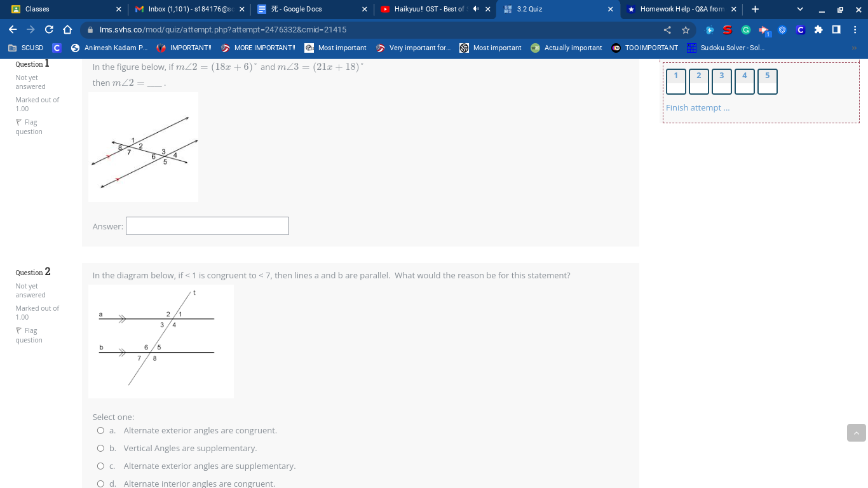Screen dimensions: 868x488
Task: Click the question 1 angle figure
Action: click(x=144, y=147)
